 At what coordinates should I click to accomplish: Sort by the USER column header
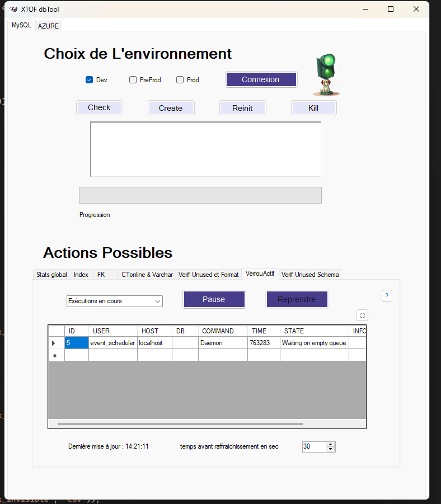point(113,331)
